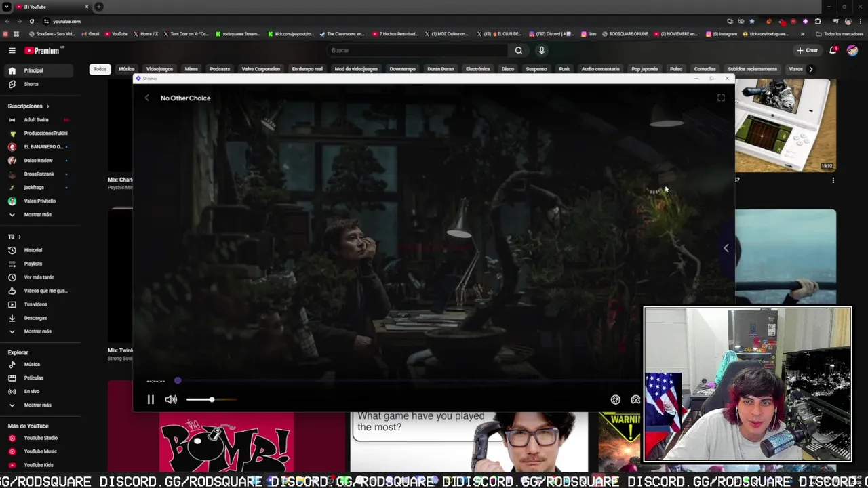Open Ver más tarde list
This screenshot has height=488, width=868.
[41, 277]
